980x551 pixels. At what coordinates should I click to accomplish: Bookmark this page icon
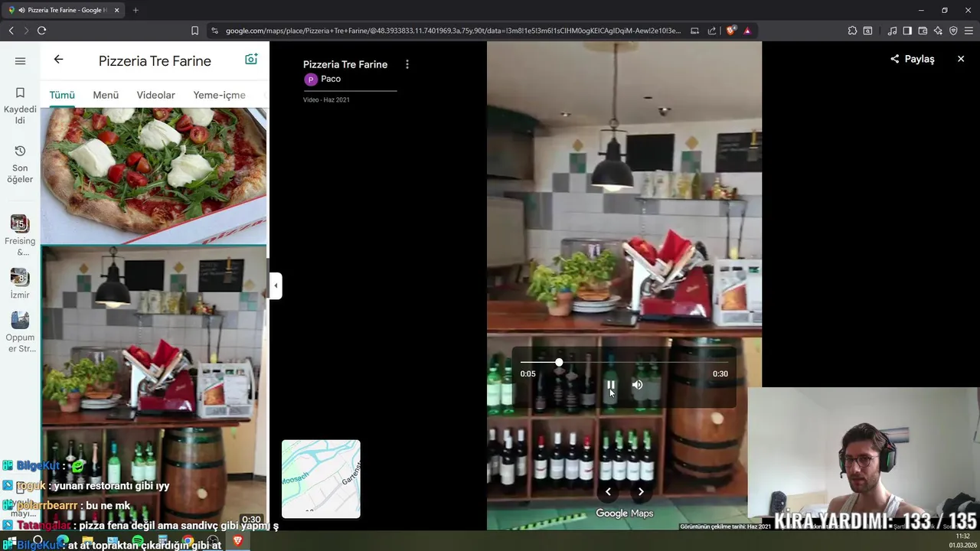[194, 31]
